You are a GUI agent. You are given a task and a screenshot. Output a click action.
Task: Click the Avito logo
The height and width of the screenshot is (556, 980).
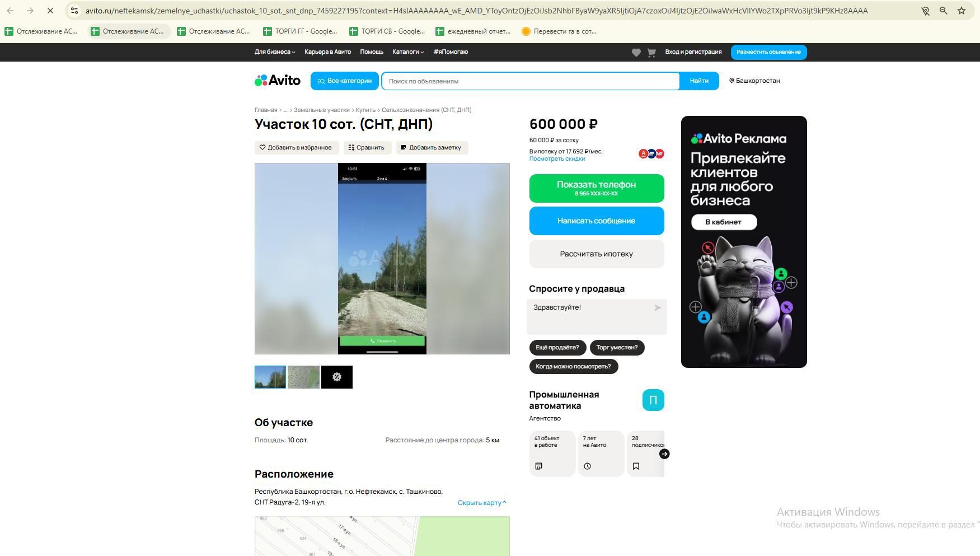coord(278,81)
